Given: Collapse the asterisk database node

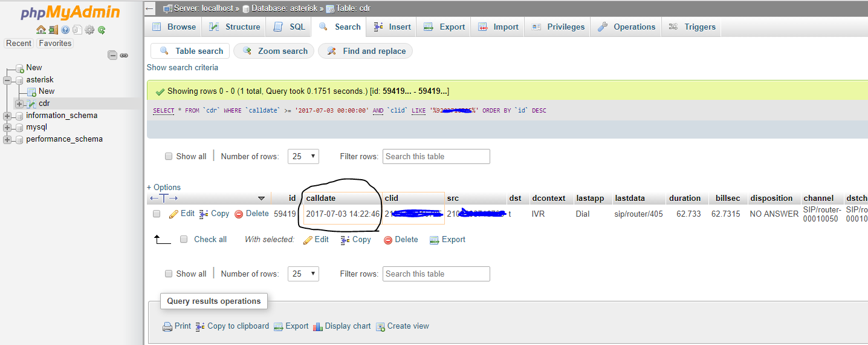Looking at the screenshot, I should click(7, 80).
